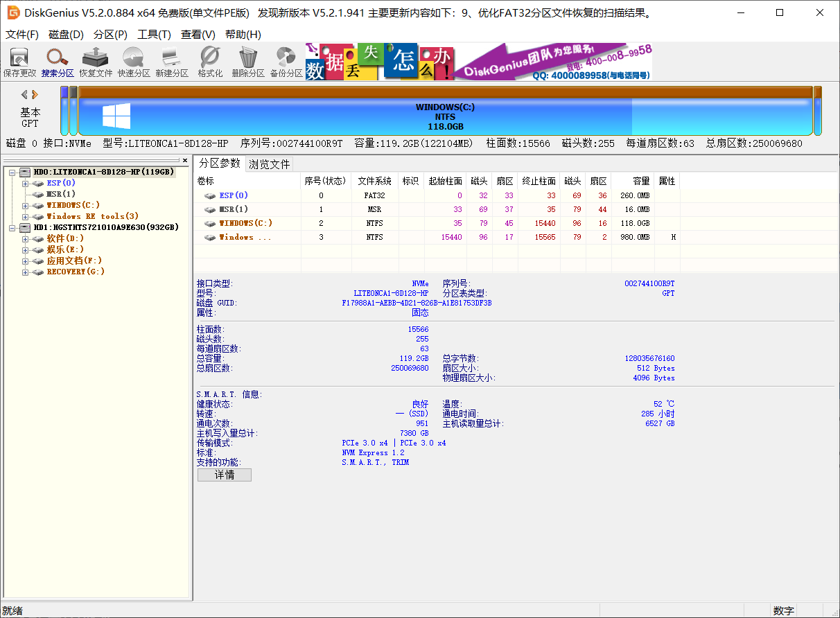Screen dimensions: 840x618
Task: Open the 帮助(H) menu
Action: tap(243, 35)
